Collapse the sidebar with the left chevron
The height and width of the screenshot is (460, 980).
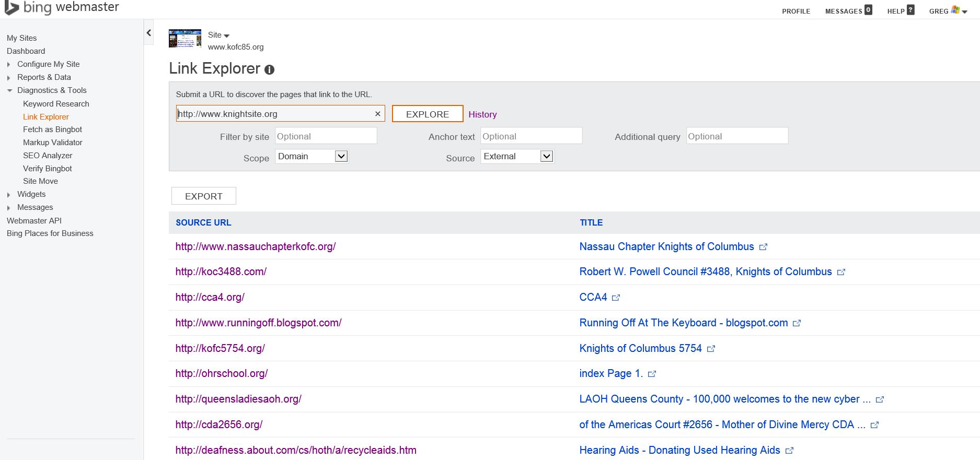coord(149,33)
